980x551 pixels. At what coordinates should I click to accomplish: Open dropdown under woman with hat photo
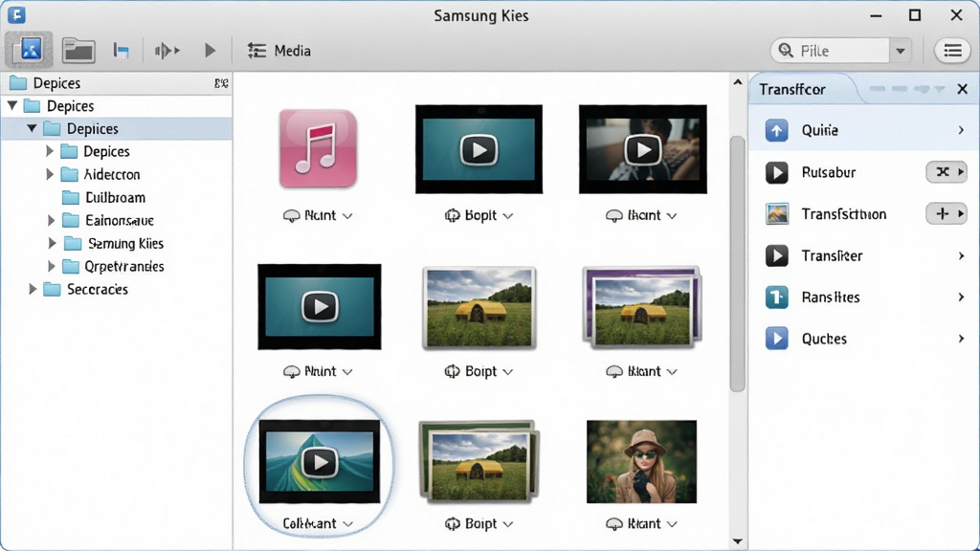[671, 524]
